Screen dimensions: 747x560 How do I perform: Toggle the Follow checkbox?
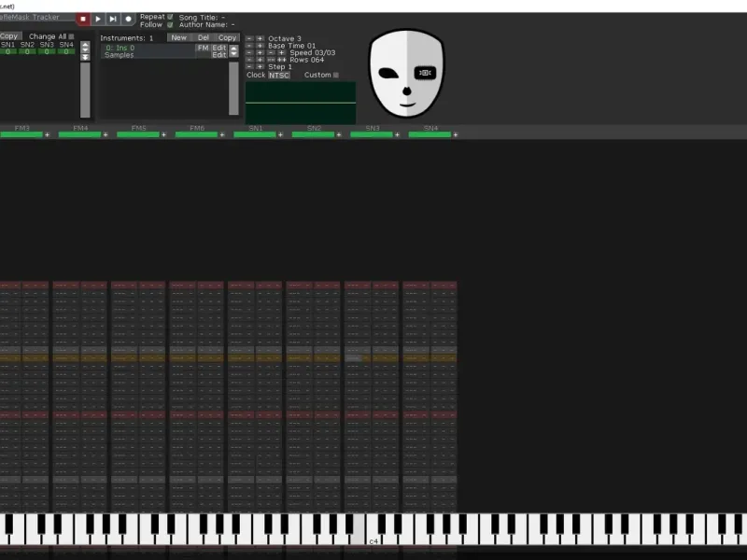click(170, 24)
